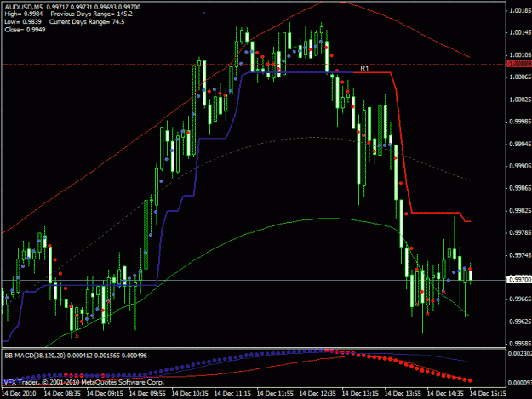This screenshot has width=532, height=399.
Task: Click price axis value 1.00065
Action: (520, 77)
